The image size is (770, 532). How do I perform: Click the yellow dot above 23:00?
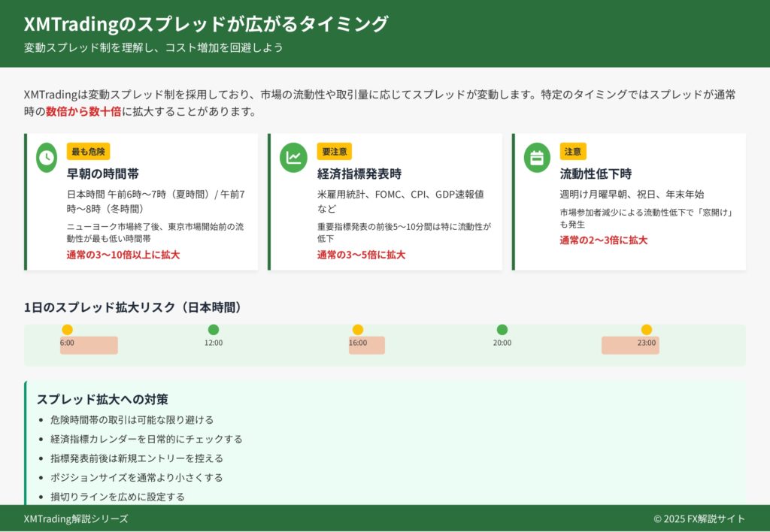pyautogui.click(x=647, y=330)
